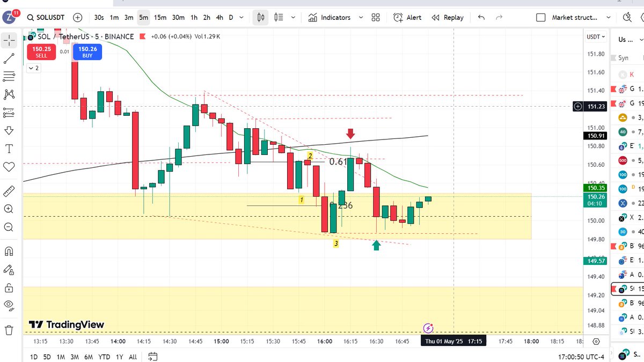This screenshot has height=362, width=644.
Task: Click the red 150.25 SELL button
Action: (41, 51)
